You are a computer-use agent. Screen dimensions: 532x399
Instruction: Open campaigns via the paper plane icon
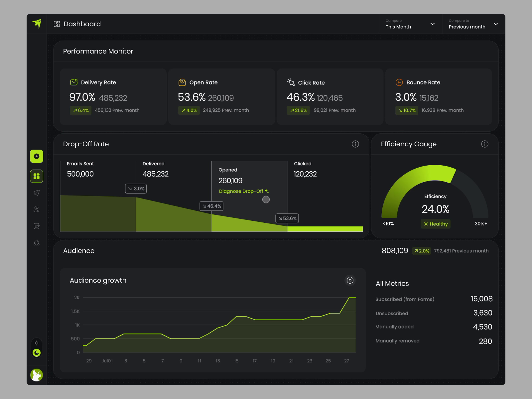[37, 193]
